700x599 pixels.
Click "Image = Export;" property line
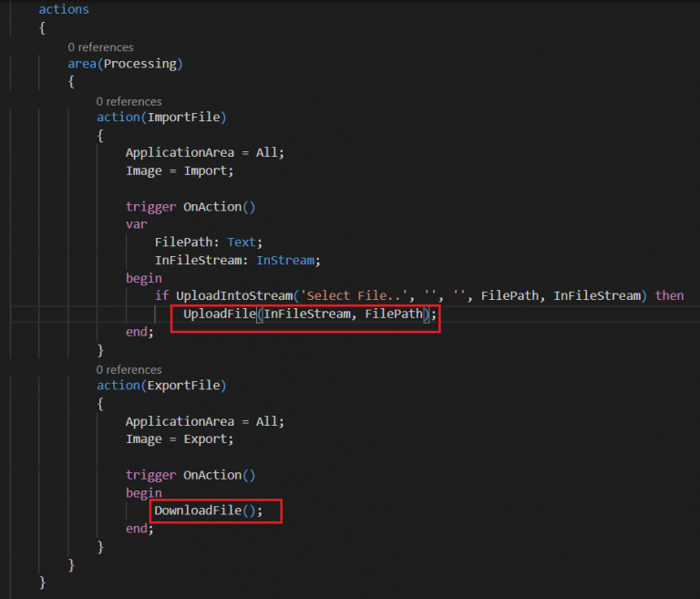pos(180,439)
